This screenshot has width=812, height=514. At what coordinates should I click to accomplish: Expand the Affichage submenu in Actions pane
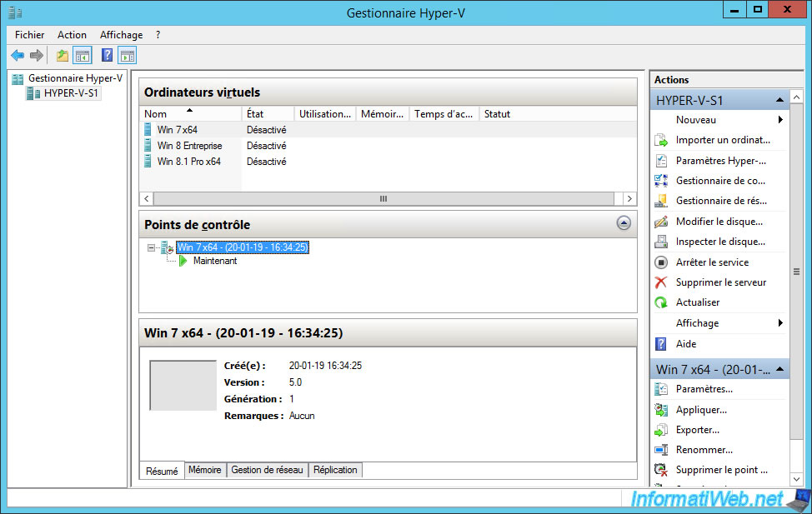pos(780,323)
